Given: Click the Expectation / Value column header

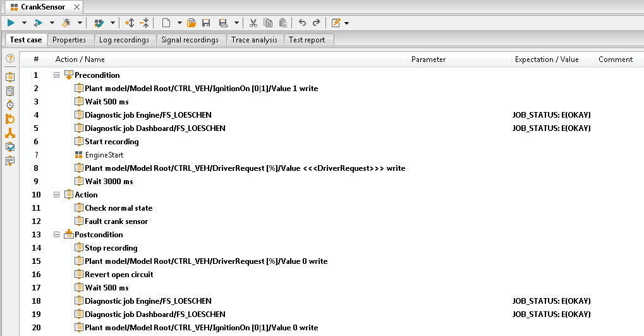Looking at the screenshot, I should [x=553, y=59].
